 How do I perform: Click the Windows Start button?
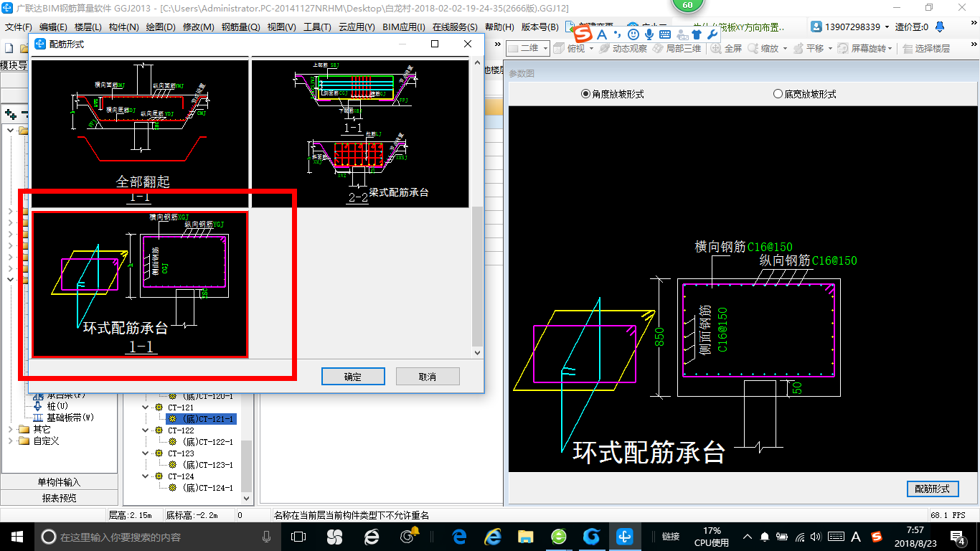coord(17,536)
